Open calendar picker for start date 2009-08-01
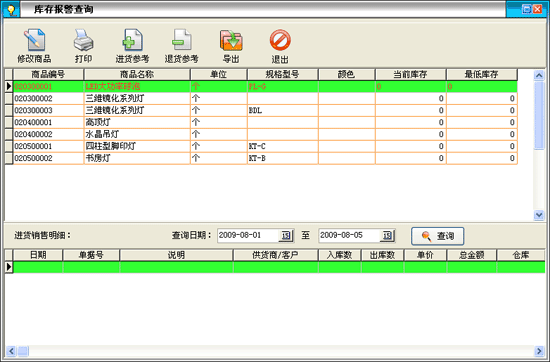The width and height of the screenshot is (550, 362). pyautogui.click(x=286, y=235)
